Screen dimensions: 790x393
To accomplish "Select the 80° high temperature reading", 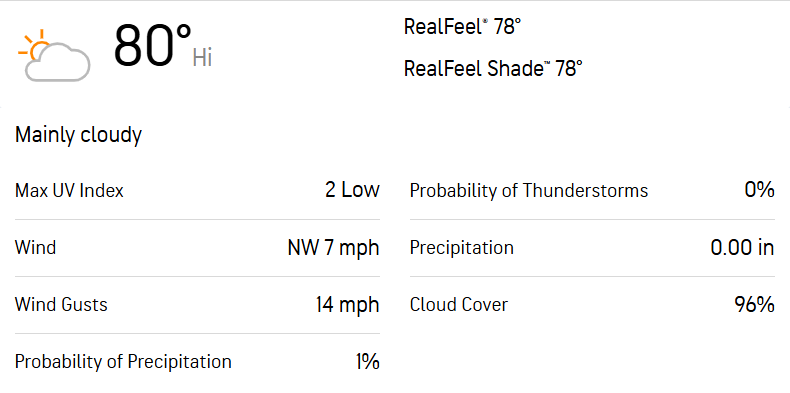I will click(x=153, y=46).
